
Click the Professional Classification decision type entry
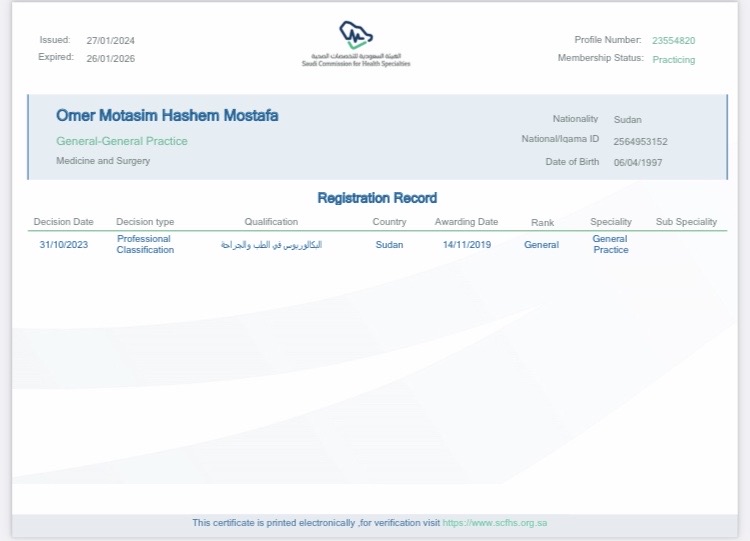point(145,245)
